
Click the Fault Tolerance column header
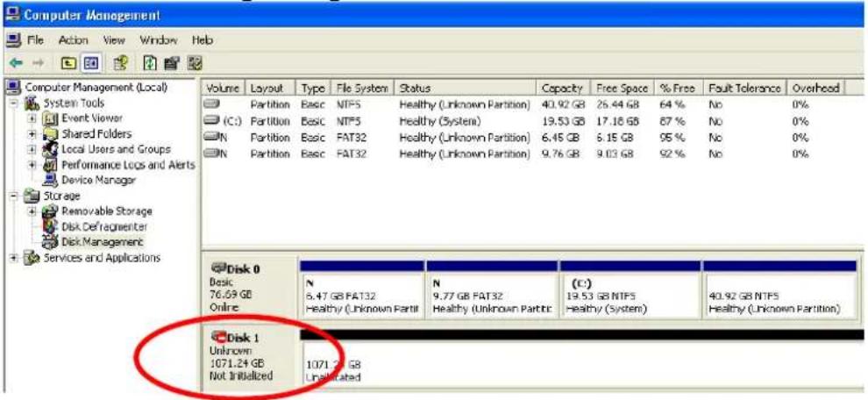pyautogui.click(x=744, y=88)
